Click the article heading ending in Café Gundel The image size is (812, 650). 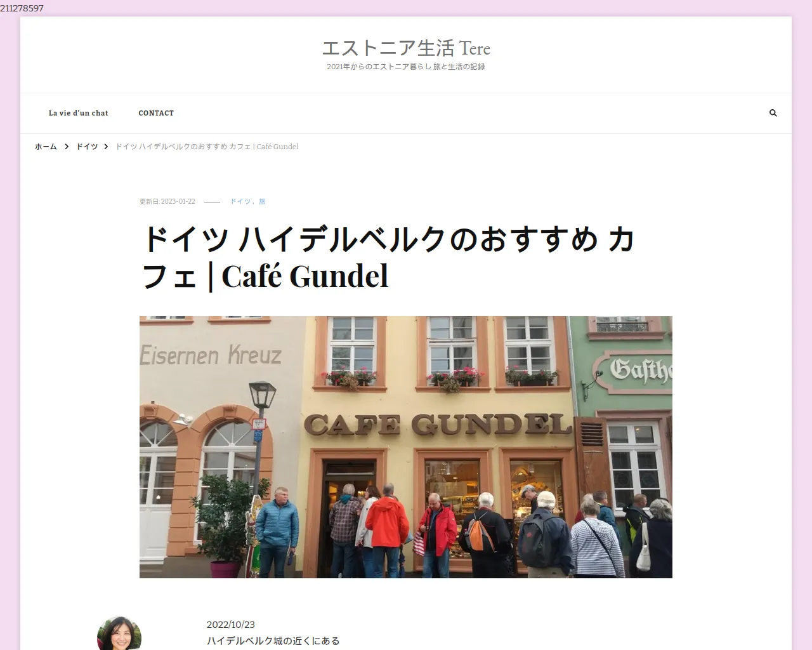point(388,257)
